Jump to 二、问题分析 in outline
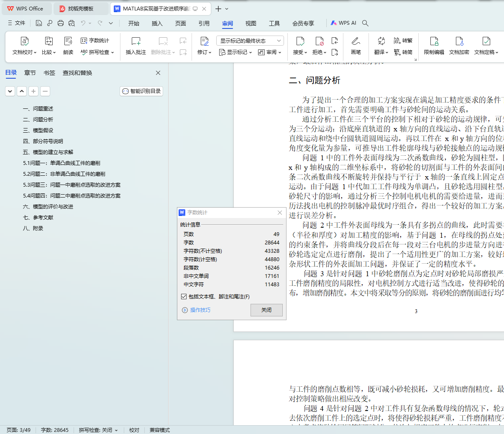504x434 pixels. tap(38, 120)
